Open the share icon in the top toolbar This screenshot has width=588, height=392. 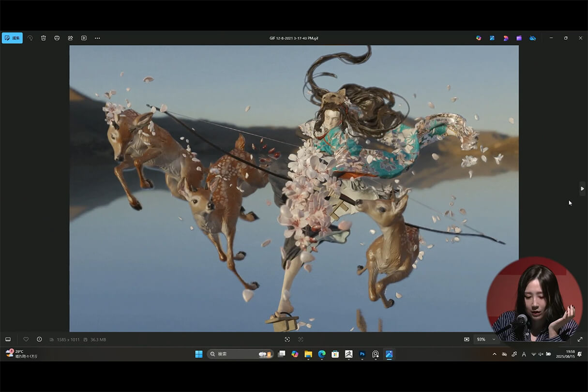pyautogui.click(x=70, y=38)
